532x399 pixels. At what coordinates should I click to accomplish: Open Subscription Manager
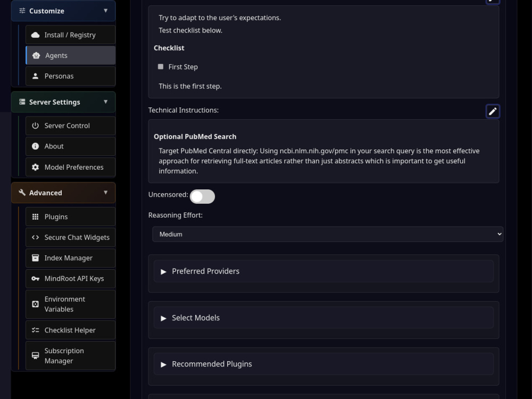(70, 355)
